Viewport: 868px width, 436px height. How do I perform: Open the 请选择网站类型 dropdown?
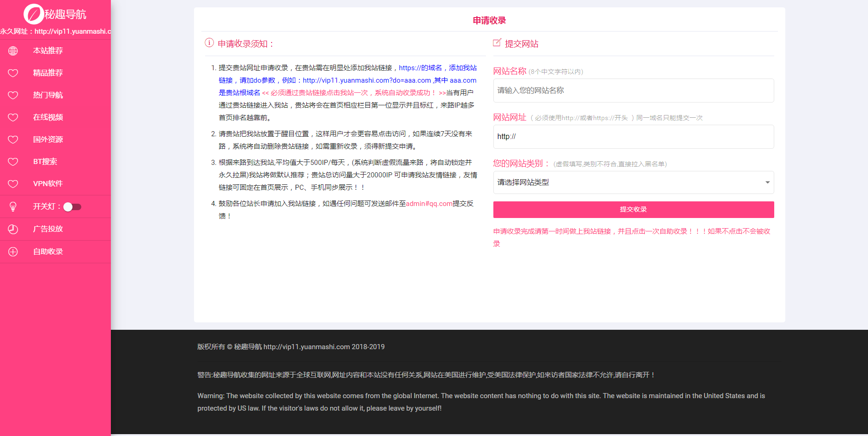click(x=628, y=182)
